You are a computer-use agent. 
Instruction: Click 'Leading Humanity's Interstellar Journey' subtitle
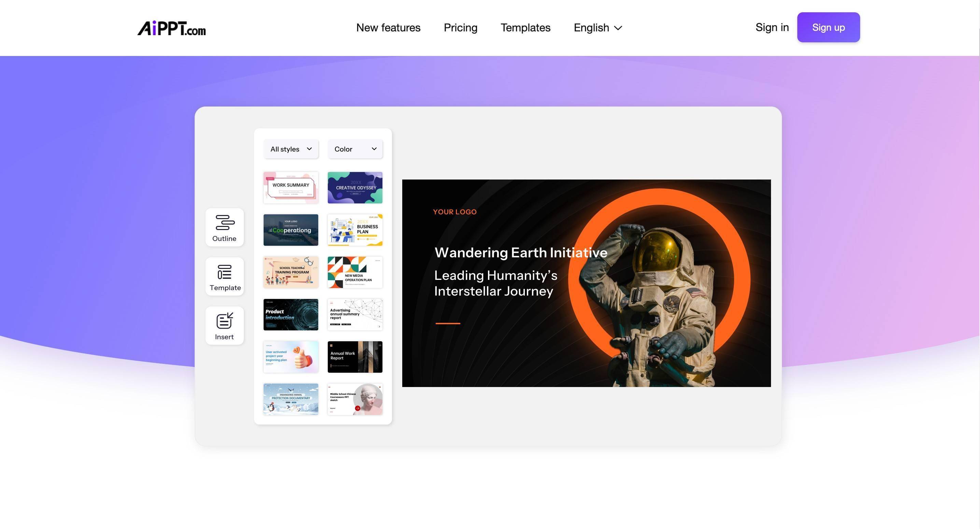(x=496, y=283)
